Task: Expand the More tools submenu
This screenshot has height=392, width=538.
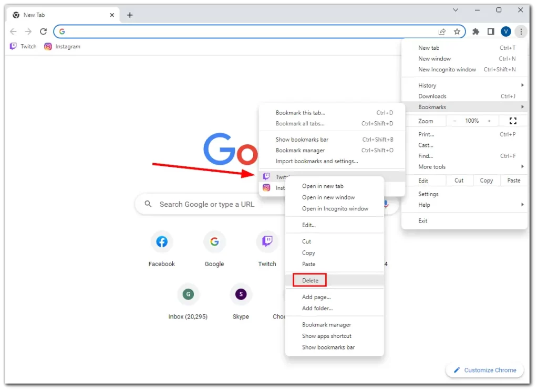Action: pos(464,166)
